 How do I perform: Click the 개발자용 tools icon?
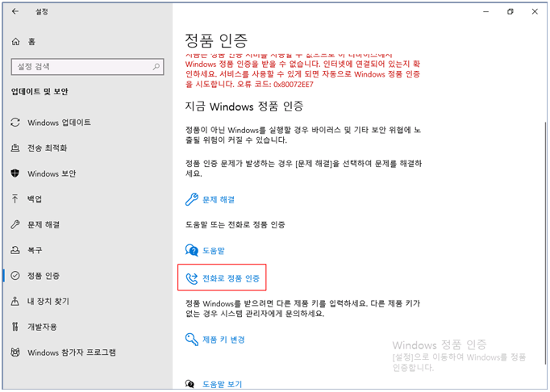pos(15,327)
